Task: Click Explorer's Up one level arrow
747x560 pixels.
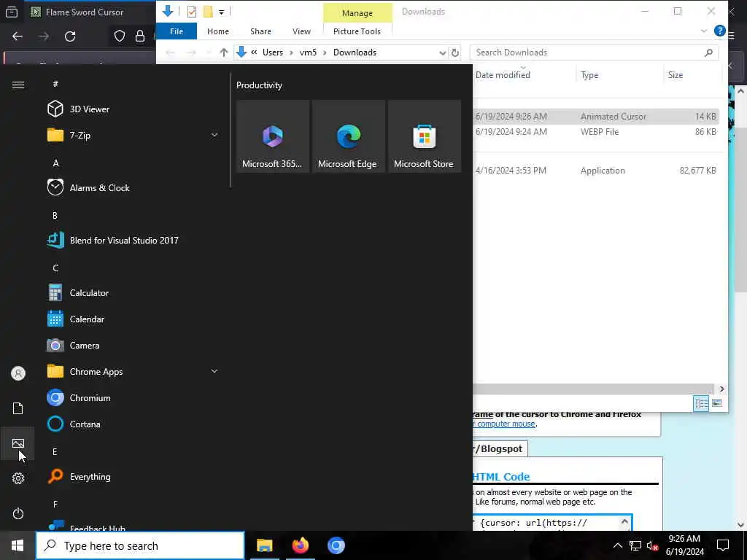Action: pos(223,52)
